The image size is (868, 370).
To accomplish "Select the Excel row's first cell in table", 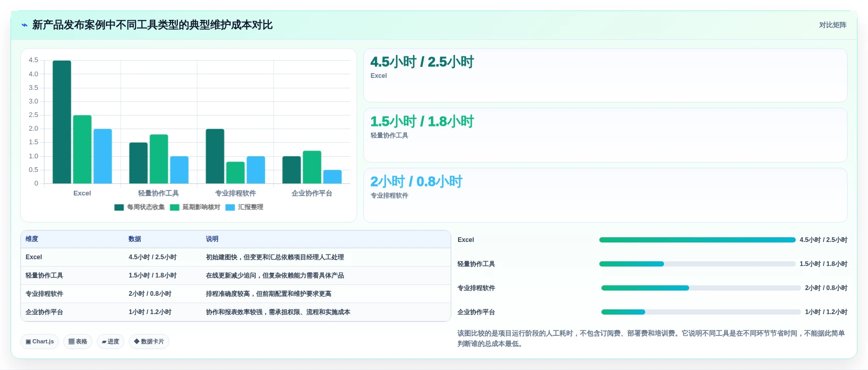I will [x=72, y=257].
